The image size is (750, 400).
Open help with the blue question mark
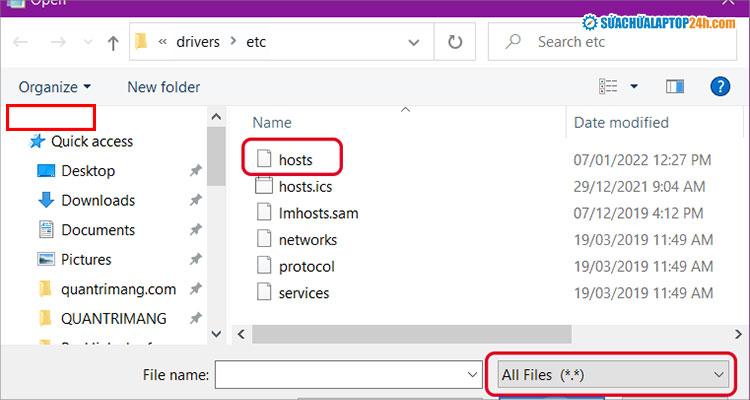[x=720, y=87]
